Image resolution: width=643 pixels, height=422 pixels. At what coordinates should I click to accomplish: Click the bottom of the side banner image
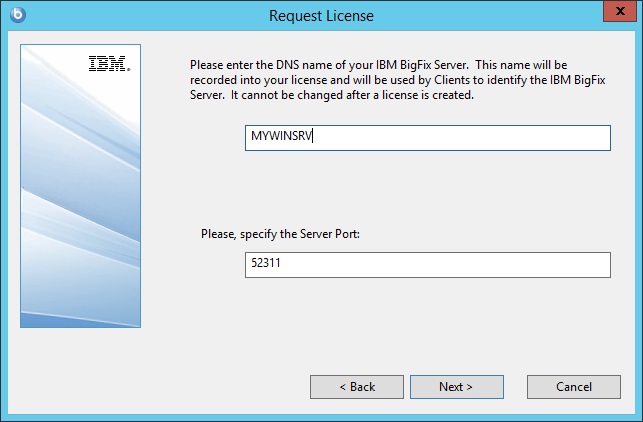point(80,315)
